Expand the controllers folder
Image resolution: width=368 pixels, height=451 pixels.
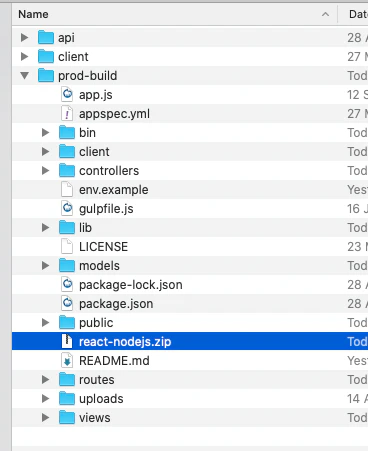45,171
